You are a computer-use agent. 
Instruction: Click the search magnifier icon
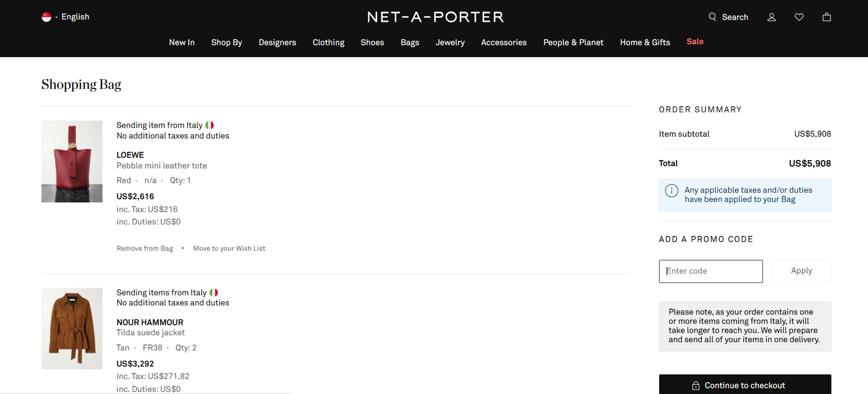pyautogui.click(x=712, y=17)
